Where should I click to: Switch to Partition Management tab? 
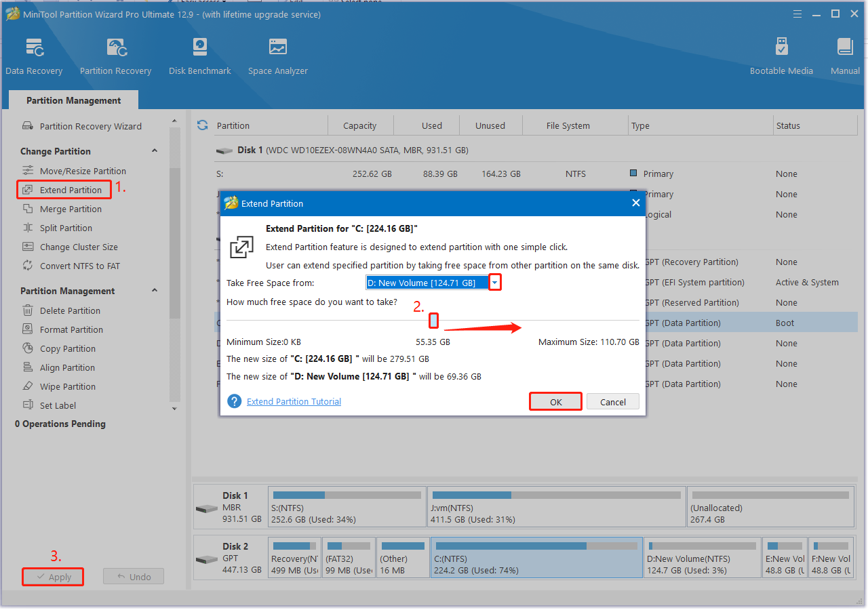(74, 100)
